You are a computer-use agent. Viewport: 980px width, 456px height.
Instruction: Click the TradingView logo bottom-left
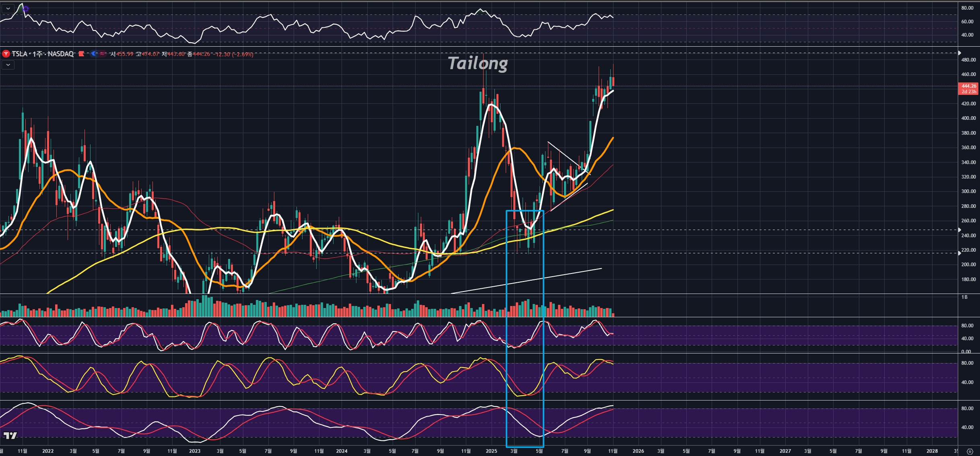[10, 435]
